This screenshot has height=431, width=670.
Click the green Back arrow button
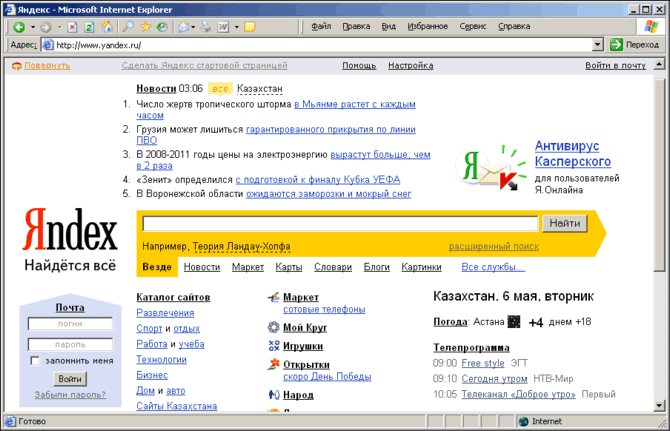point(19,27)
